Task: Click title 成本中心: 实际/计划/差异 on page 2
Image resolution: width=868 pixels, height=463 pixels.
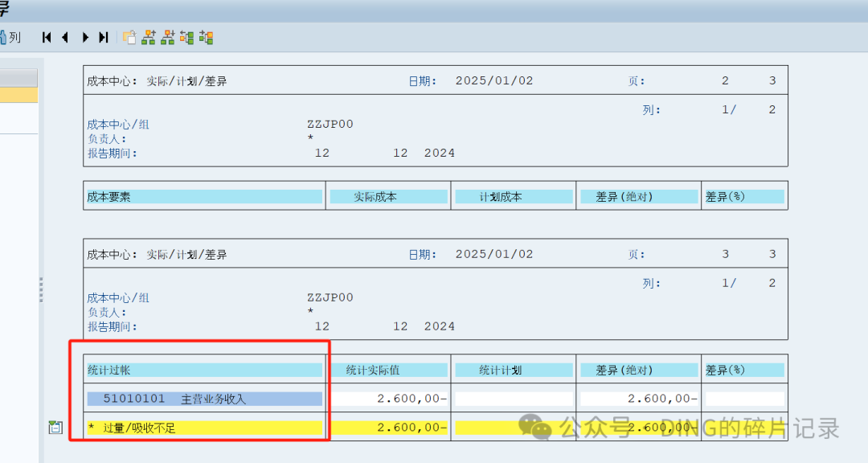Action: [157, 81]
